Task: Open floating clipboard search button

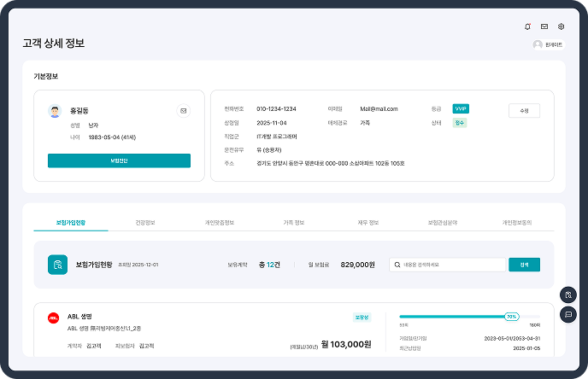Action: tap(568, 294)
